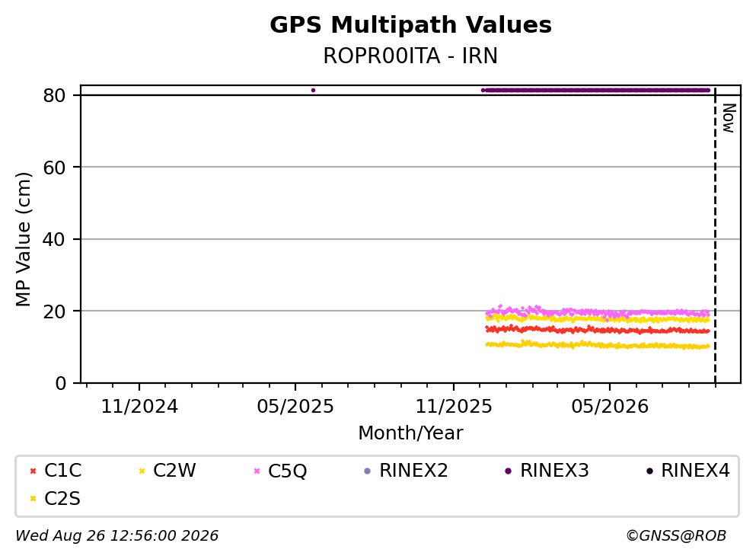The image size is (756, 559).
Task: Click the 11/2024 x-axis tick label
Action: 139,407
